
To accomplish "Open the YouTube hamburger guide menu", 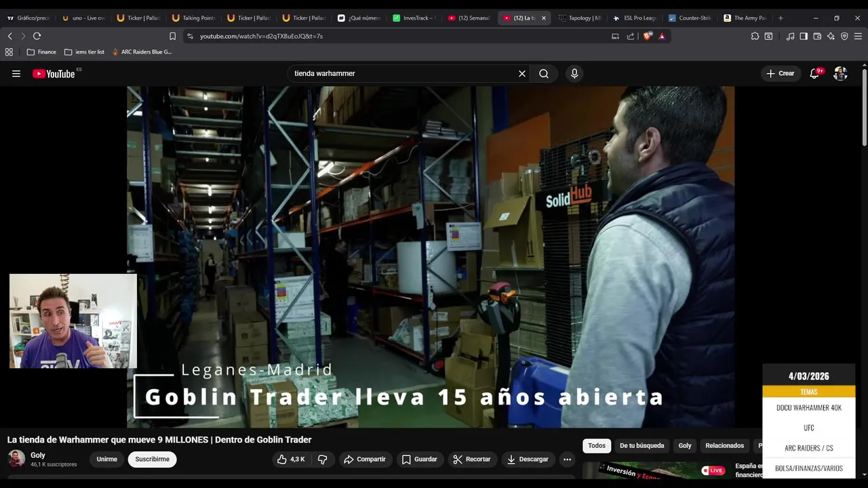I will pyautogui.click(x=16, y=74).
